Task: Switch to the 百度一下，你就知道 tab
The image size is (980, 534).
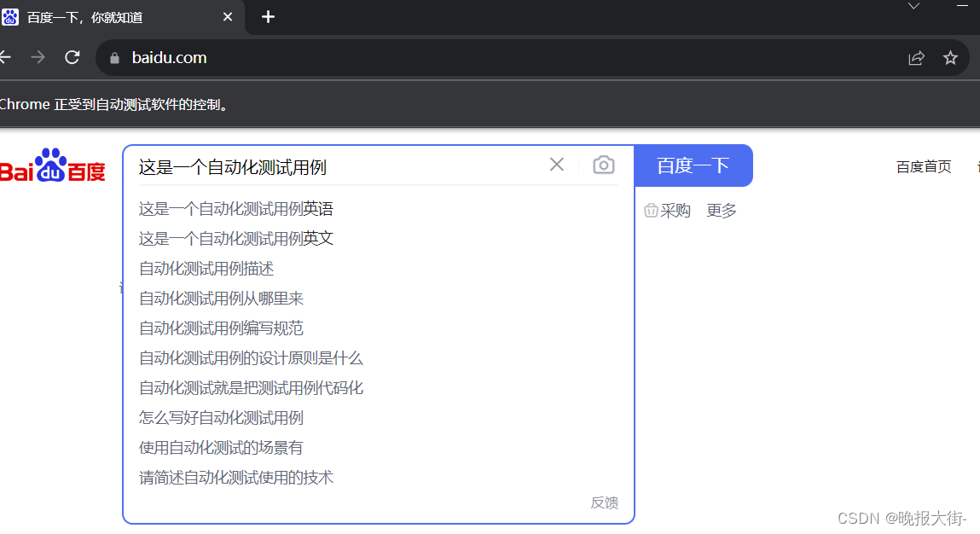Action: (111, 17)
